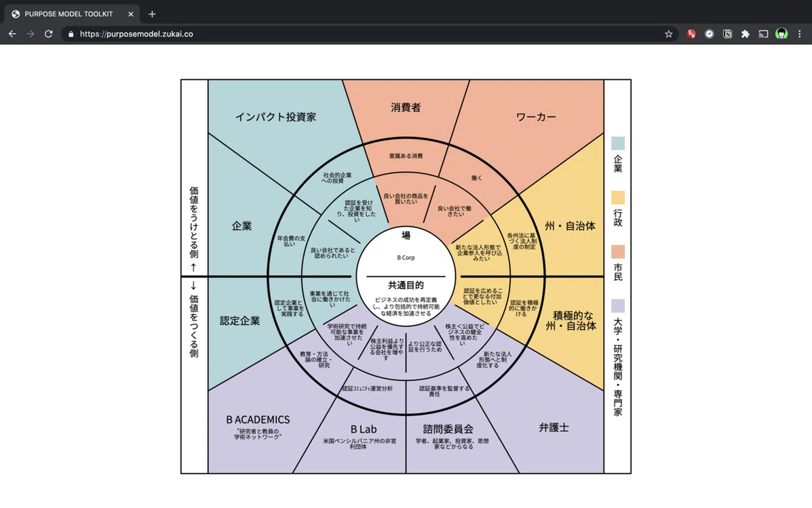Click the salmon 市民 legend swatch
The width and height of the screenshot is (812, 508).
618,251
